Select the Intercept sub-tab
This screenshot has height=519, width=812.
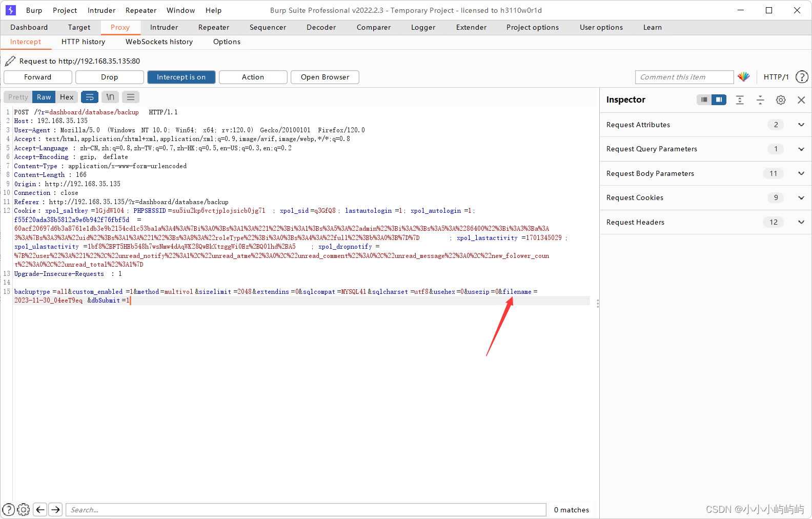(x=26, y=42)
